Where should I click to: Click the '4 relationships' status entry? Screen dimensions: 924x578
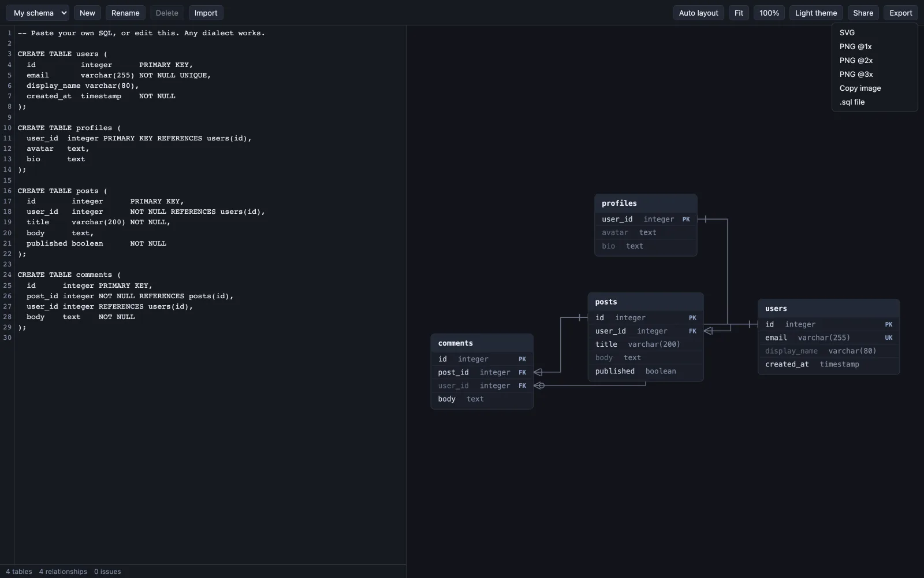(63, 572)
